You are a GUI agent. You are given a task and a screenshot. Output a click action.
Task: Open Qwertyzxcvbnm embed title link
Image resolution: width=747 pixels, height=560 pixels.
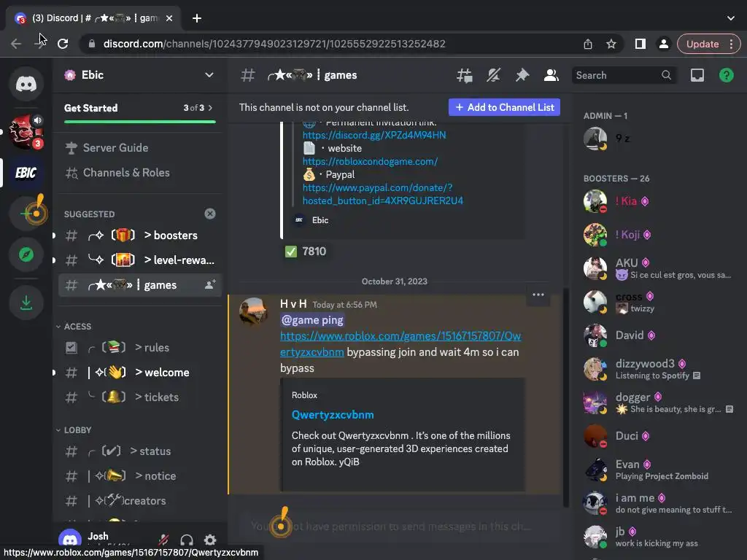coord(333,415)
